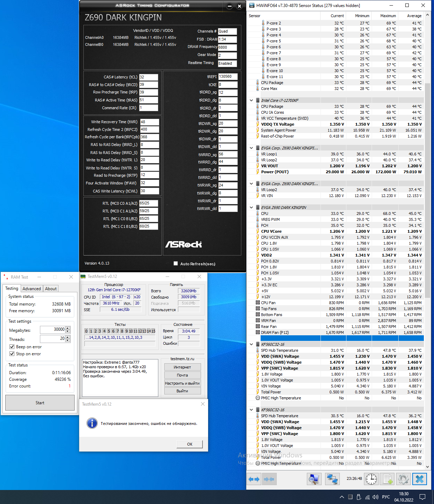Collapse the Intel Core i7-12700KF sensor group
Screen dimensions: 434x504
[x=251, y=100]
